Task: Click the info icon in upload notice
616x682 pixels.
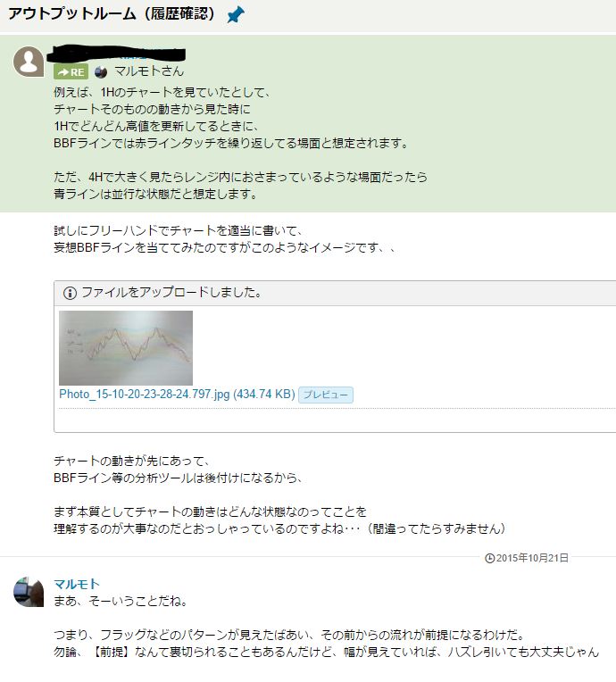Action: click(x=70, y=293)
